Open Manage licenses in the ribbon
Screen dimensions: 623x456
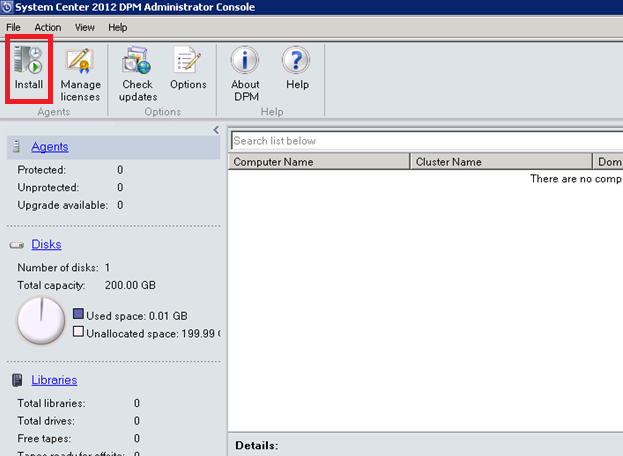pos(80,74)
